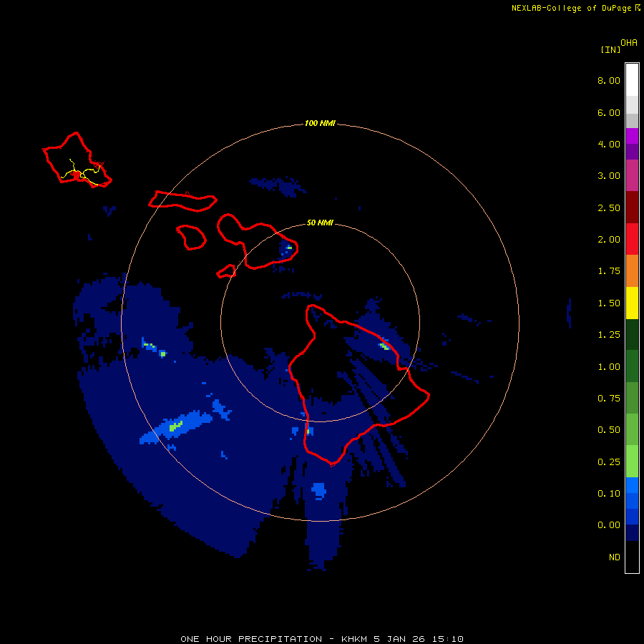This screenshot has height=644, width=644.
Task: Click the pink swatch at 3.00
Action: pyautogui.click(x=632, y=175)
